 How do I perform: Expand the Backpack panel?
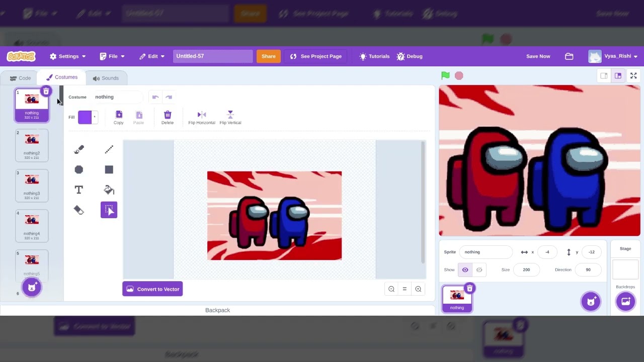pos(217,310)
